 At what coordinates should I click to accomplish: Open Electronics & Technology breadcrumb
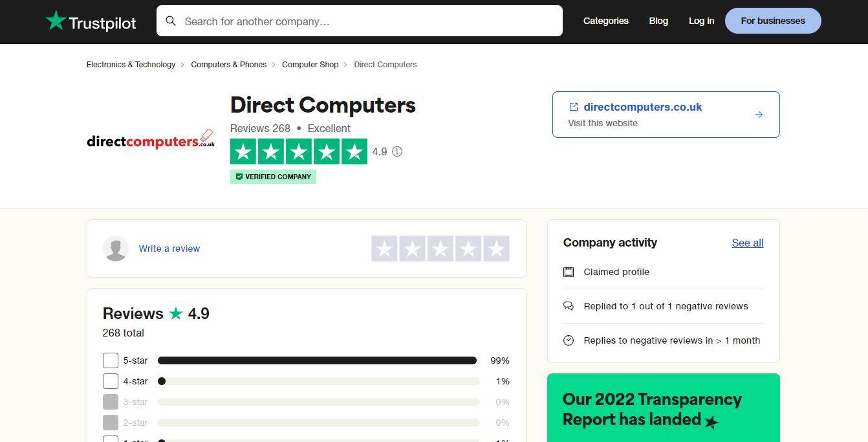coord(131,65)
